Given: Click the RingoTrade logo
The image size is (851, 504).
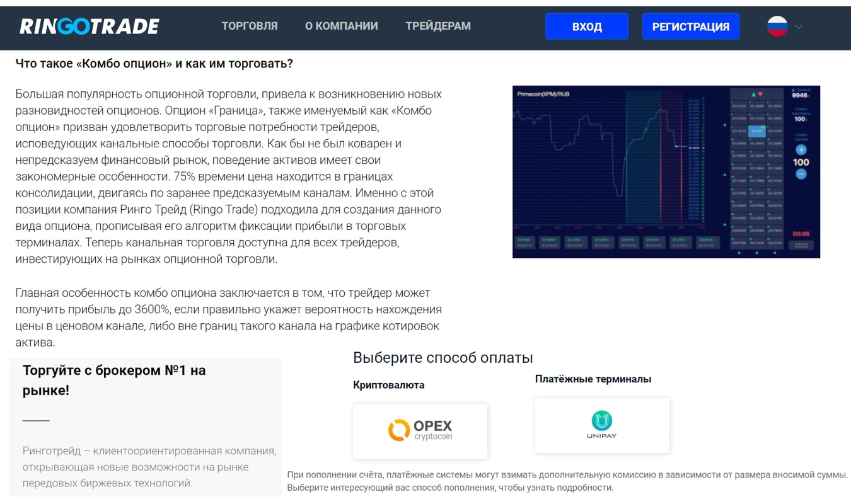Looking at the screenshot, I should pyautogui.click(x=90, y=26).
